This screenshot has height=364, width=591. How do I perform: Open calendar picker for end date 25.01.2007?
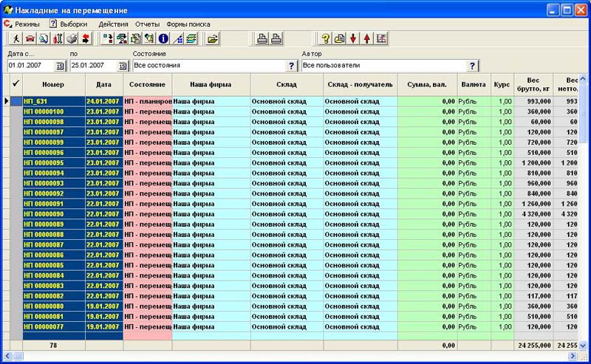click(123, 66)
